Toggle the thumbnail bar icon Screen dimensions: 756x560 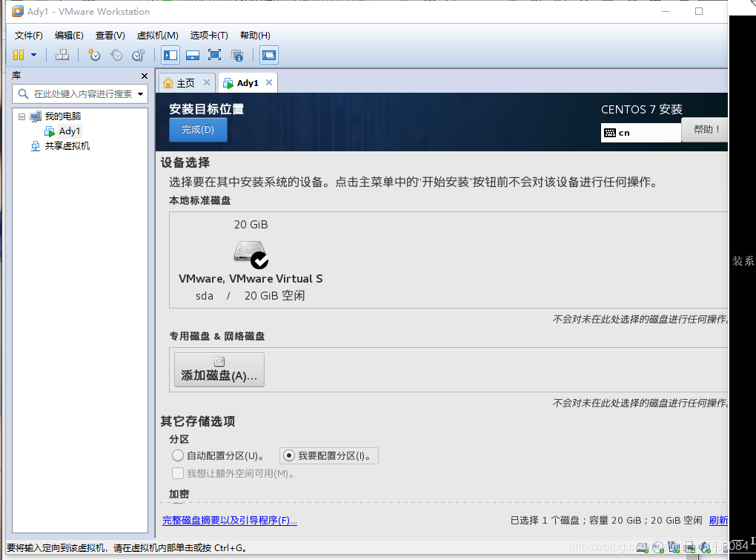pyautogui.click(x=193, y=55)
